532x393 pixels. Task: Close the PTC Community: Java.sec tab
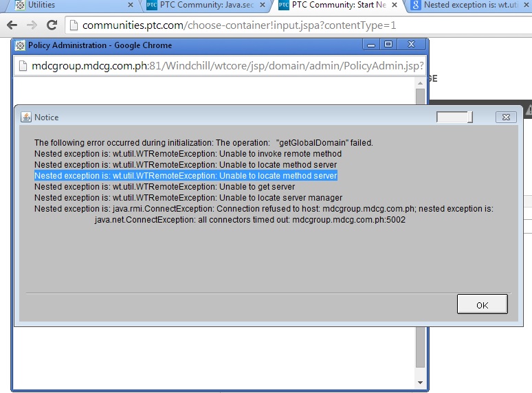click(263, 5)
